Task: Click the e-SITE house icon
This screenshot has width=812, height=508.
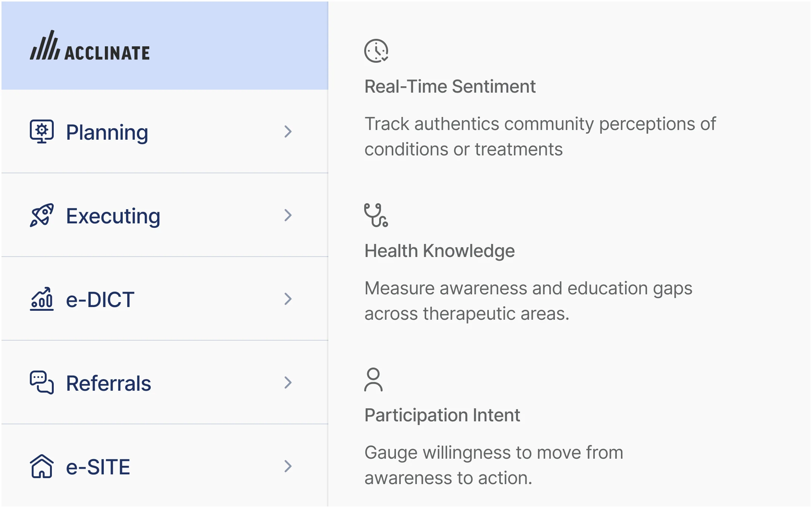Action: [x=42, y=466]
